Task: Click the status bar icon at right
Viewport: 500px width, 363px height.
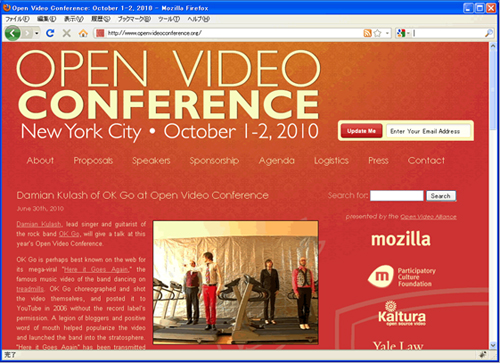Action: [x=483, y=355]
